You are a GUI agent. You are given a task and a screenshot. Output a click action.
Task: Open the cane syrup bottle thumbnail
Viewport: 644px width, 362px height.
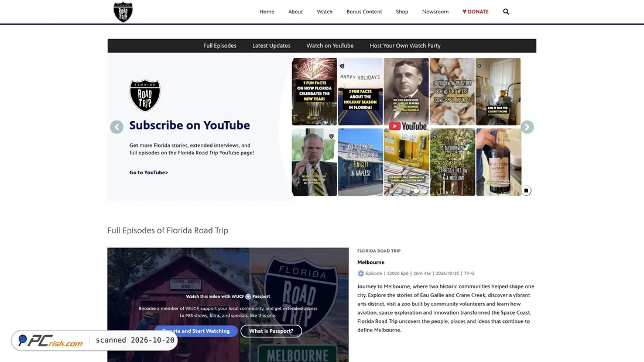499,162
